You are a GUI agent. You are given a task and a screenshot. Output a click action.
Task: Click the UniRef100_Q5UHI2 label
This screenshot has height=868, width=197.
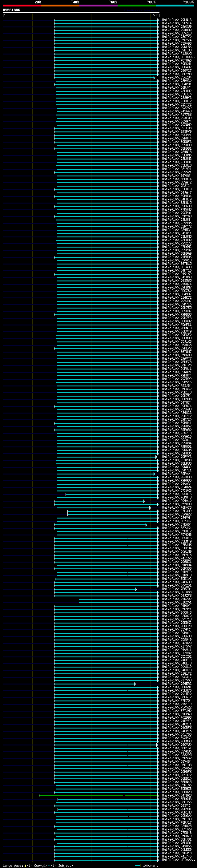click(177, 531)
